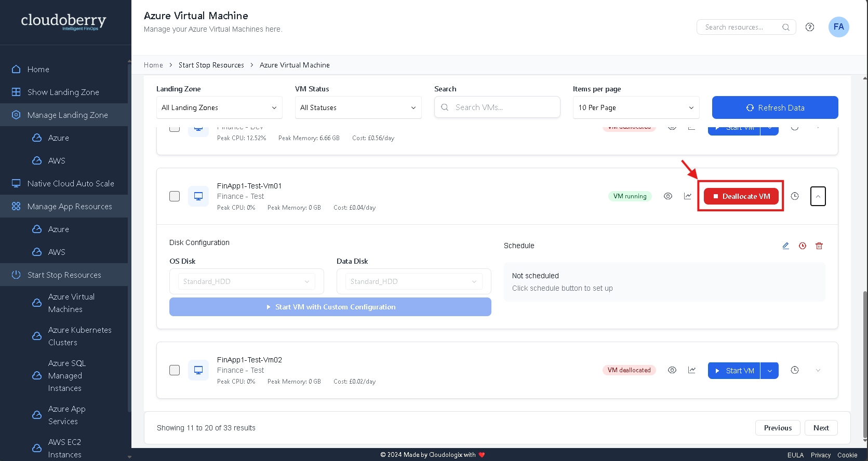Click Start Stop Resources breadcrumb
This screenshot has height=461, width=868.
pyautogui.click(x=211, y=65)
